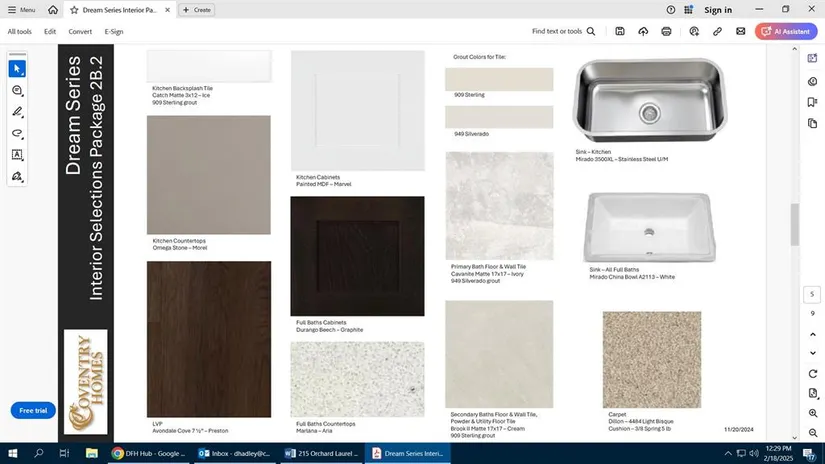Go to previous page with the up chevron

coord(812,333)
